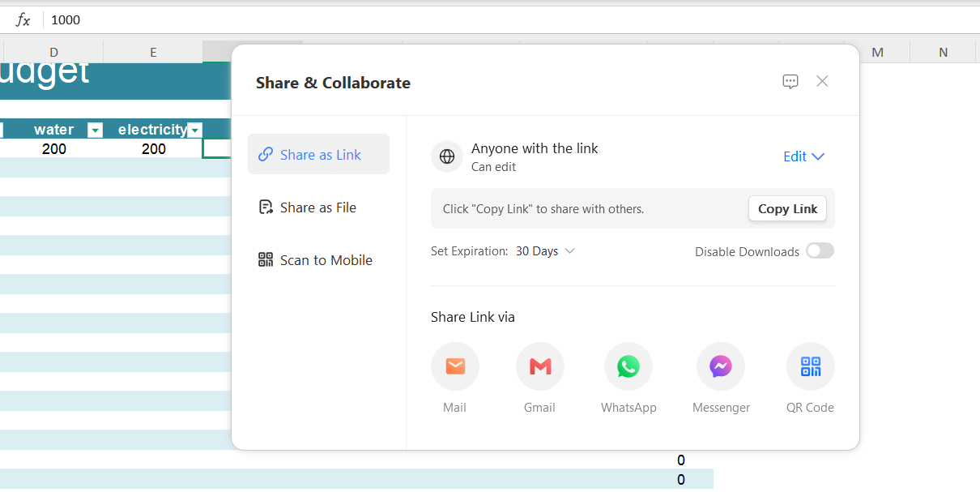
Task: Click the globe icon beside Anyone with the link
Action: pos(447,156)
